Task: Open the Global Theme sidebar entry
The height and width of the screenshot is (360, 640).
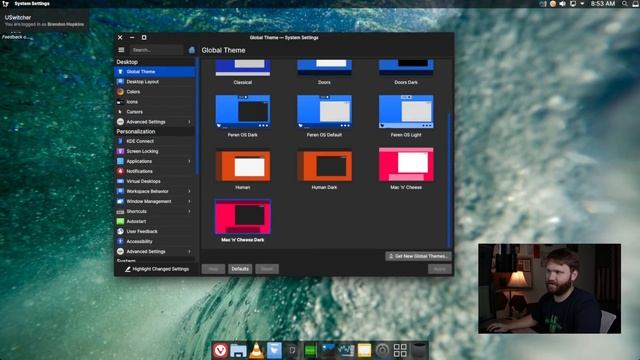Action: coord(155,72)
